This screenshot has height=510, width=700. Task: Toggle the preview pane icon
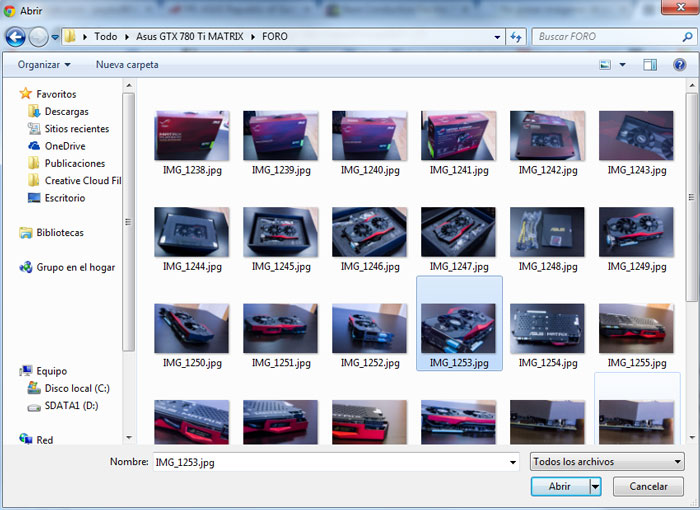[x=650, y=65]
